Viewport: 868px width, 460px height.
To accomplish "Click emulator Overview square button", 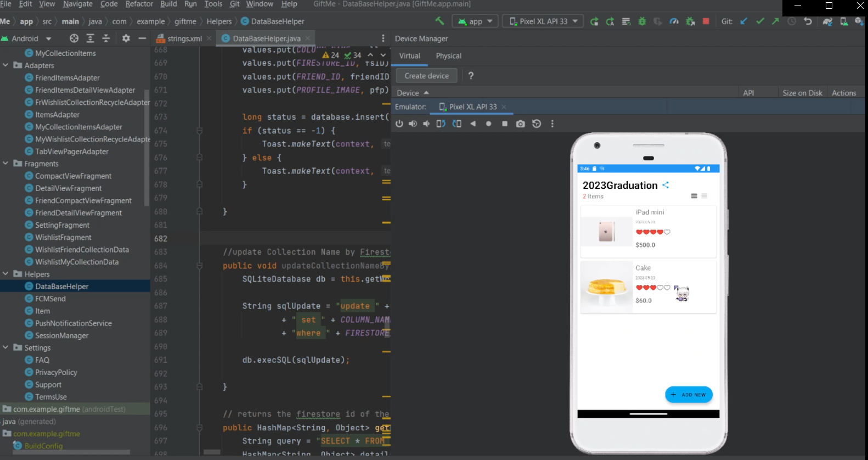I will 505,124.
